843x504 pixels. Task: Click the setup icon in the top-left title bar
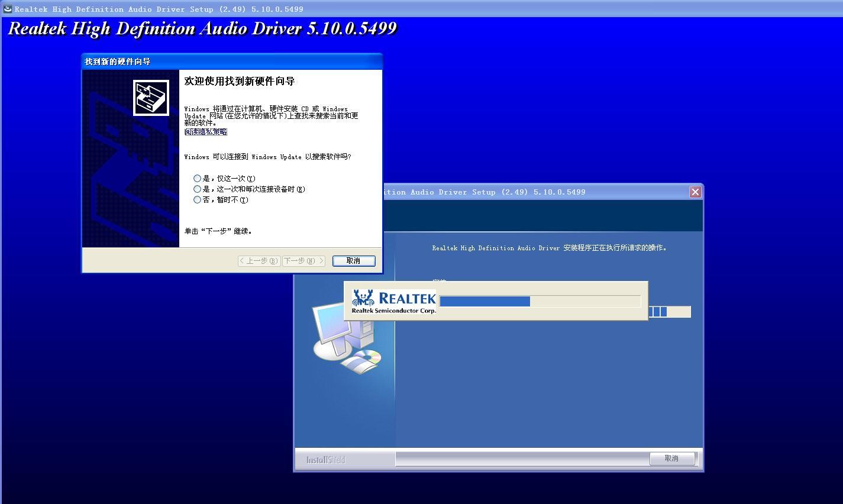coord(7,8)
